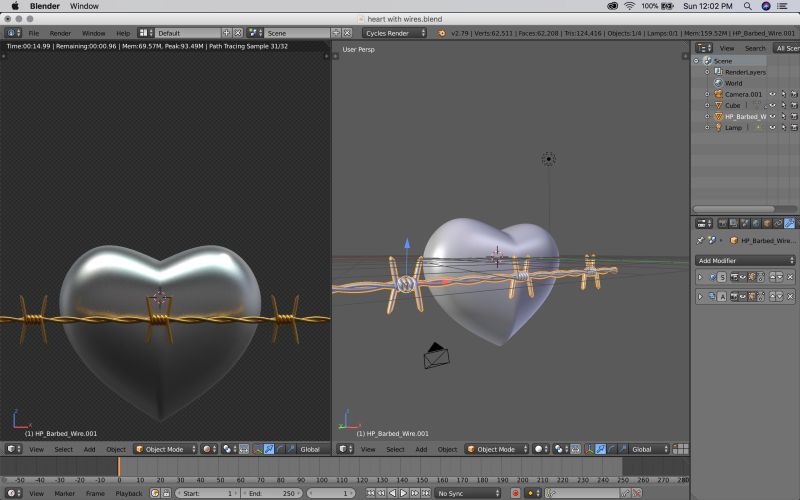Viewport: 800px width, 500px height.
Task: Open the outliner editor type selector
Action: [x=704, y=48]
